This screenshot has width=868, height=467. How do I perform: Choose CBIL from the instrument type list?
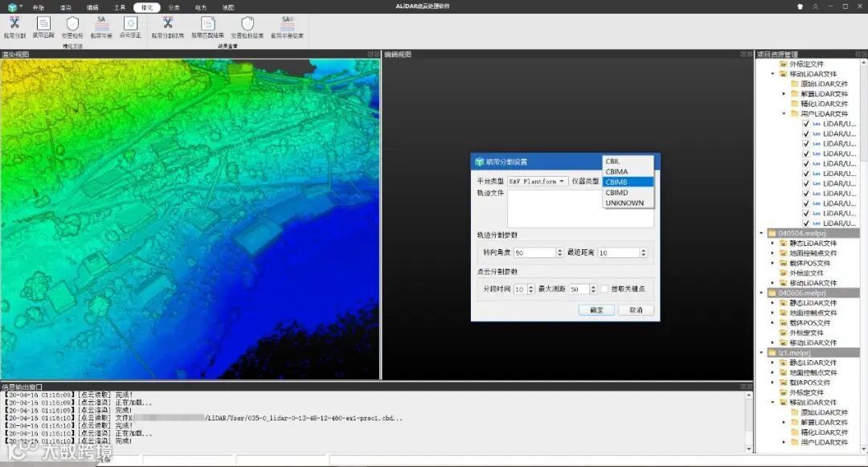(628, 162)
